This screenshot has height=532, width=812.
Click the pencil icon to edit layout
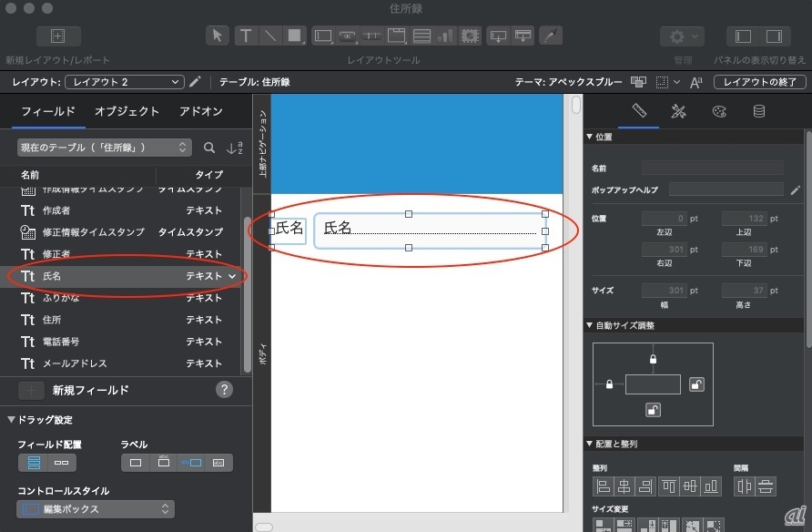(x=195, y=82)
